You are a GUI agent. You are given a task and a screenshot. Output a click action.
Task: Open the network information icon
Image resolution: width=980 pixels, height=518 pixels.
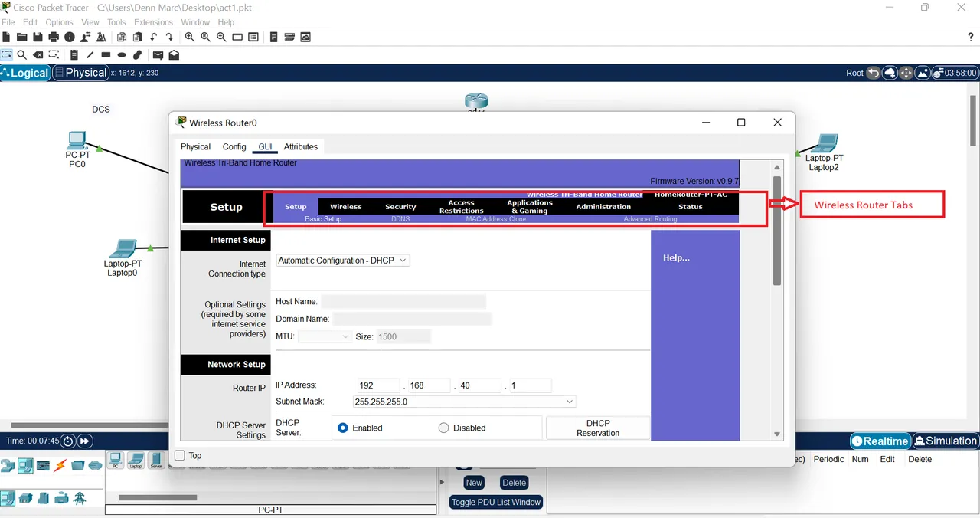pyautogui.click(x=70, y=37)
